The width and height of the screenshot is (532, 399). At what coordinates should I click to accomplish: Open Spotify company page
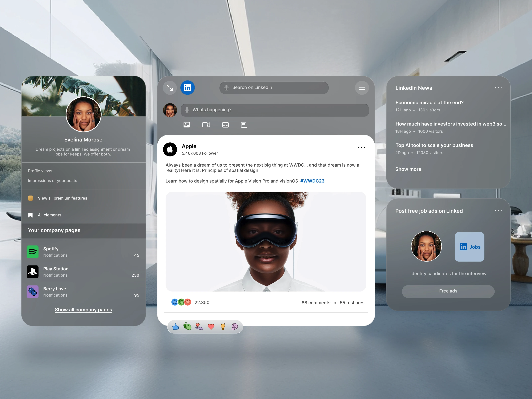point(51,249)
